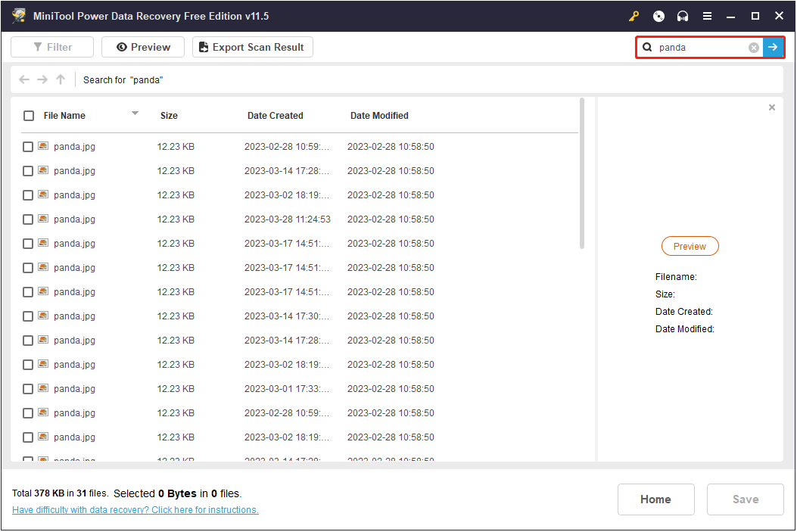Click the bootable media disc icon

click(658, 15)
